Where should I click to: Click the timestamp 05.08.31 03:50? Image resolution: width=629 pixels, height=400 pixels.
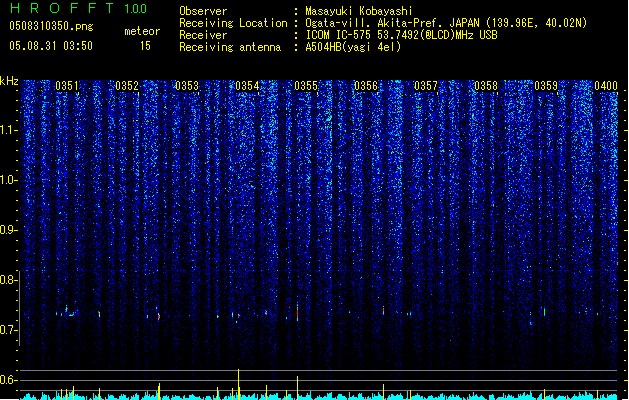click(51, 46)
